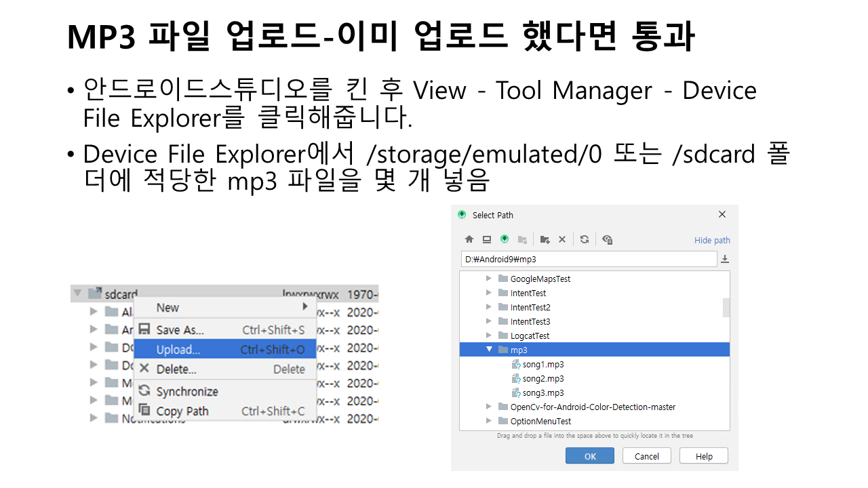Toggle show hidden files and directories icon
The image size is (868, 488).
(x=607, y=239)
